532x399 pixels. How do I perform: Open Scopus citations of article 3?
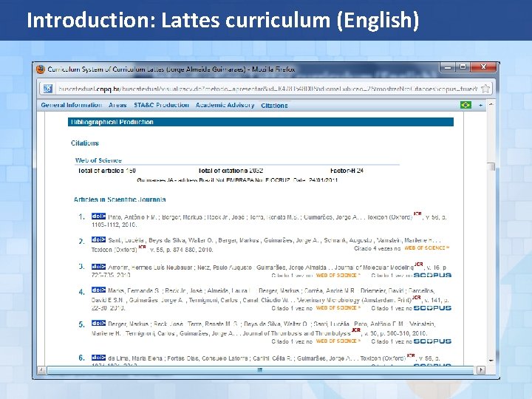432,275
